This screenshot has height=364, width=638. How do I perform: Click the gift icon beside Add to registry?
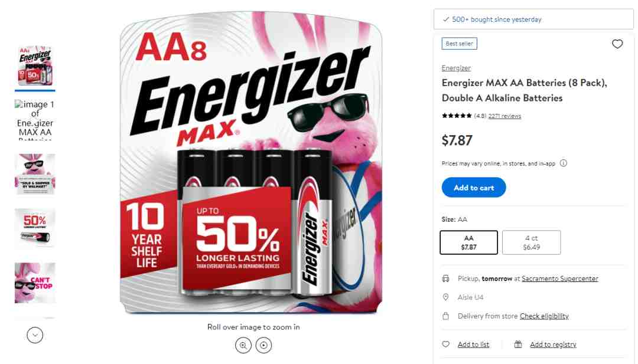(518, 344)
